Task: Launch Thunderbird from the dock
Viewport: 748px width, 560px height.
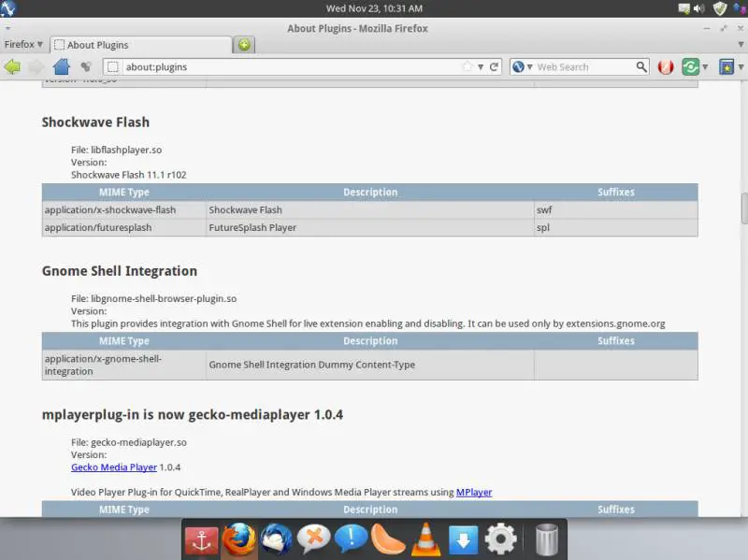Action: coord(276,539)
